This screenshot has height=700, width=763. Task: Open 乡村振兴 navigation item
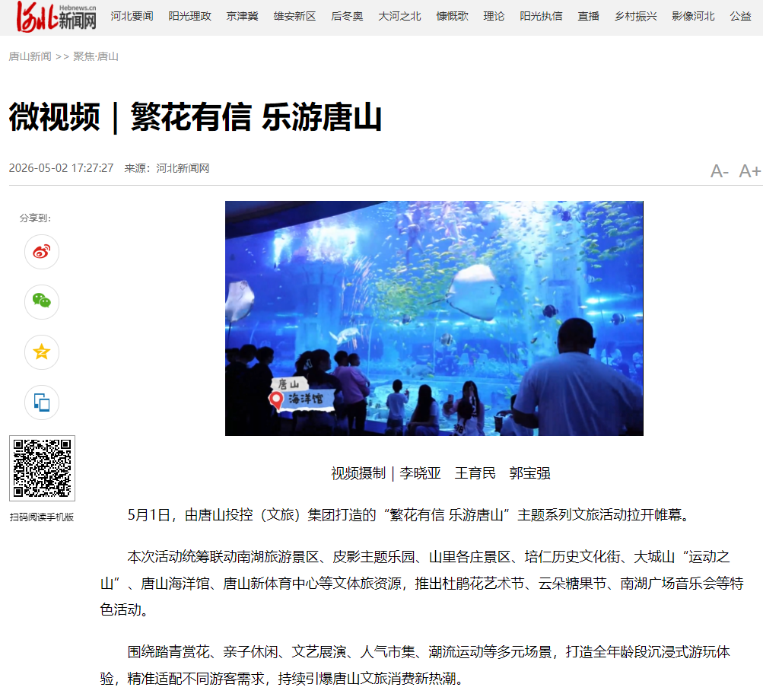(635, 17)
